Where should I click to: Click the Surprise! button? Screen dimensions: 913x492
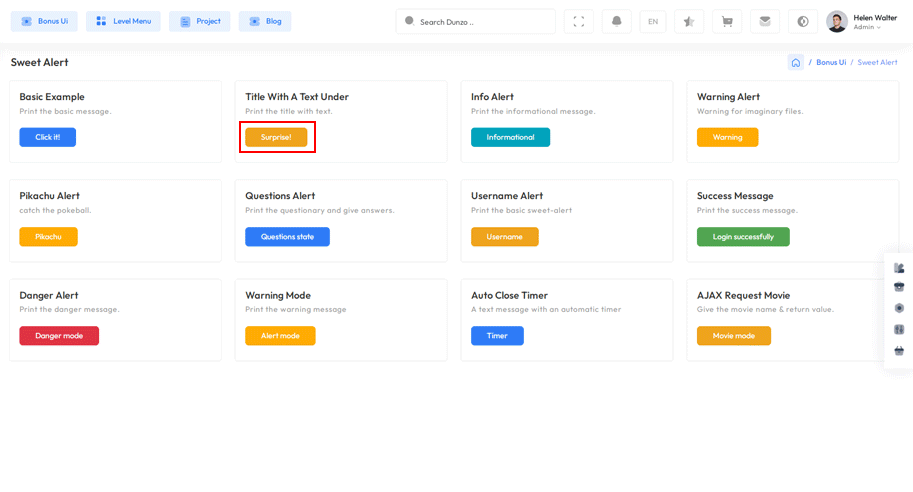[x=276, y=137]
